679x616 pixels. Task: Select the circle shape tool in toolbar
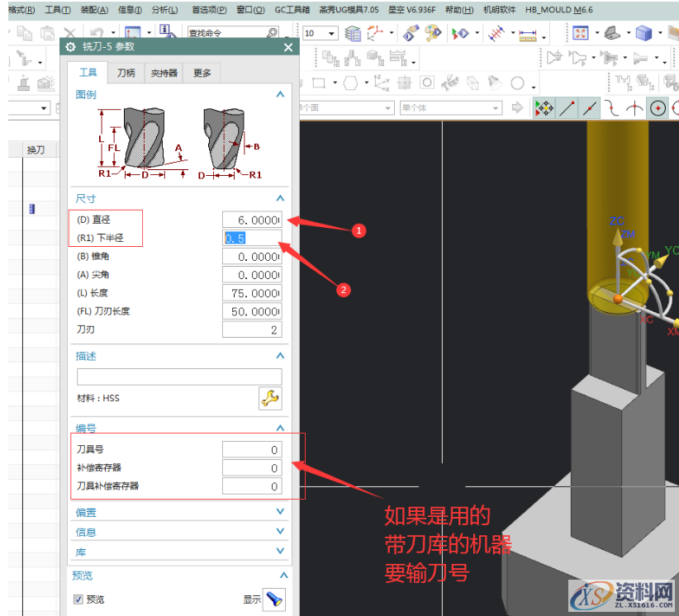517,83
